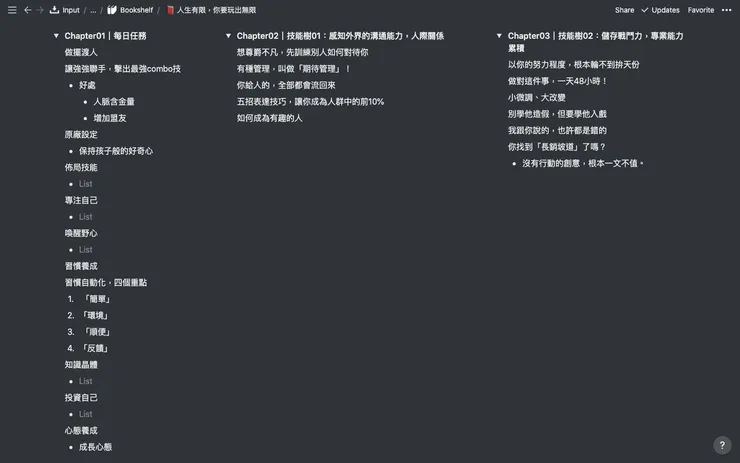Click the 習慣養成 line
The height and width of the screenshot is (463, 740).
[x=81, y=266]
